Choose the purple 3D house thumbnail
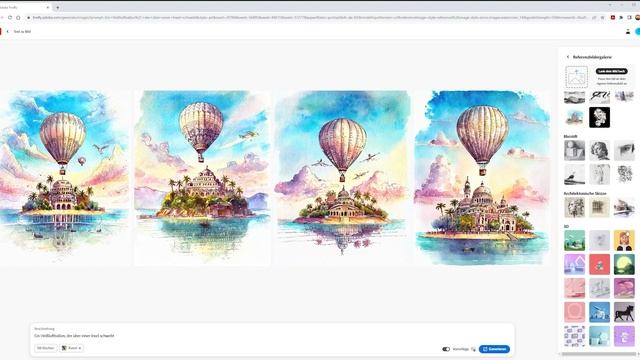The width and height of the screenshot is (640, 360). [x=574, y=264]
